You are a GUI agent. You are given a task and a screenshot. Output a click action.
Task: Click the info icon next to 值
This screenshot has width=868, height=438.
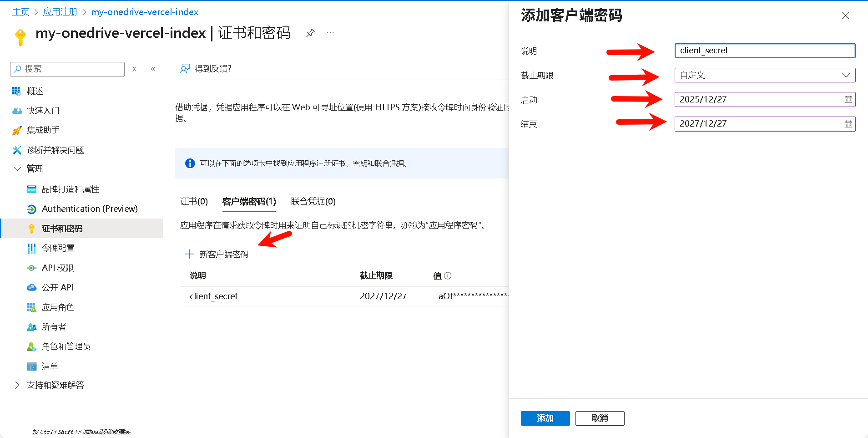448,275
